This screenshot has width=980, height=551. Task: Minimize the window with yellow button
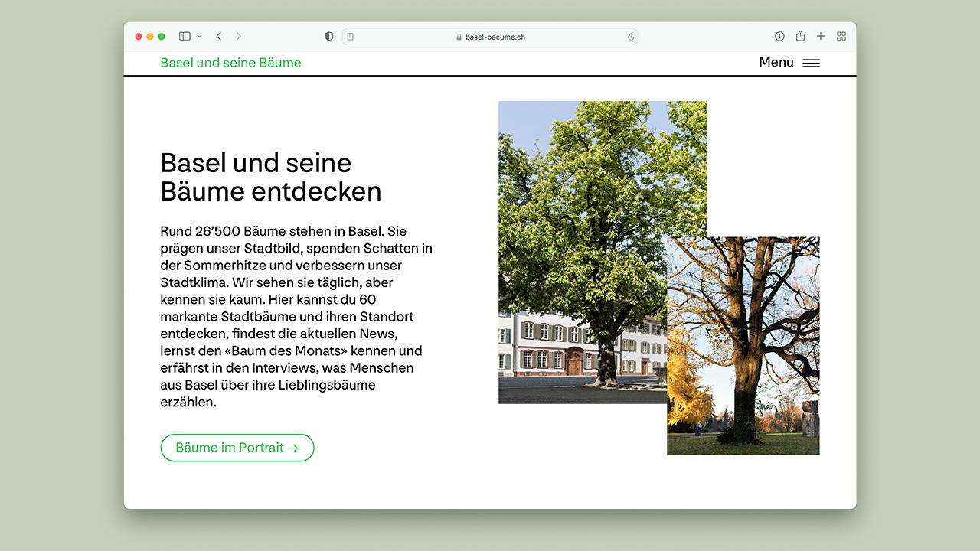click(150, 36)
